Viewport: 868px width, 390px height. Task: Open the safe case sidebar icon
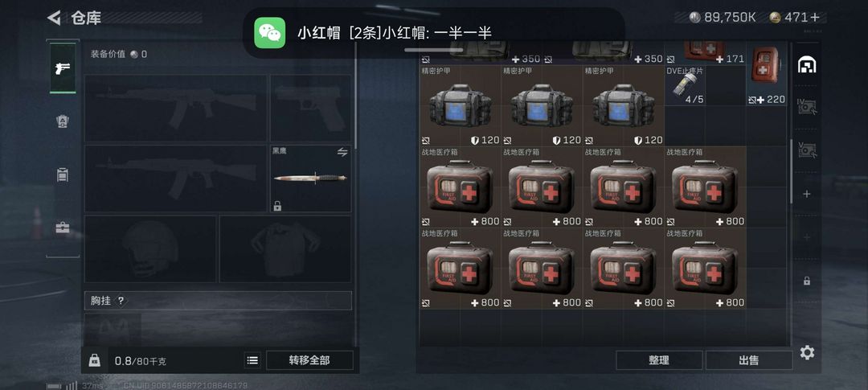(x=63, y=227)
